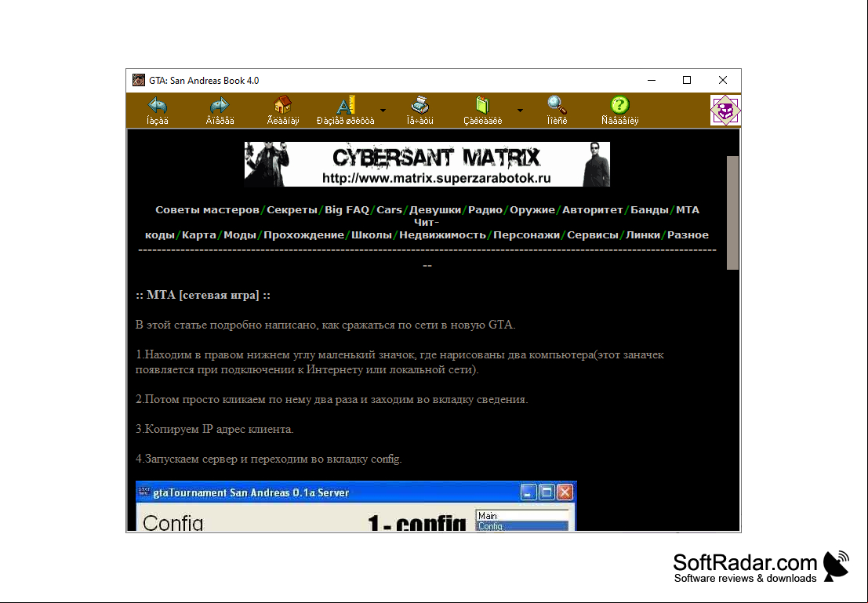Open the Разное link
This screenshot has height=603, width=868.
tap(688, 234)
